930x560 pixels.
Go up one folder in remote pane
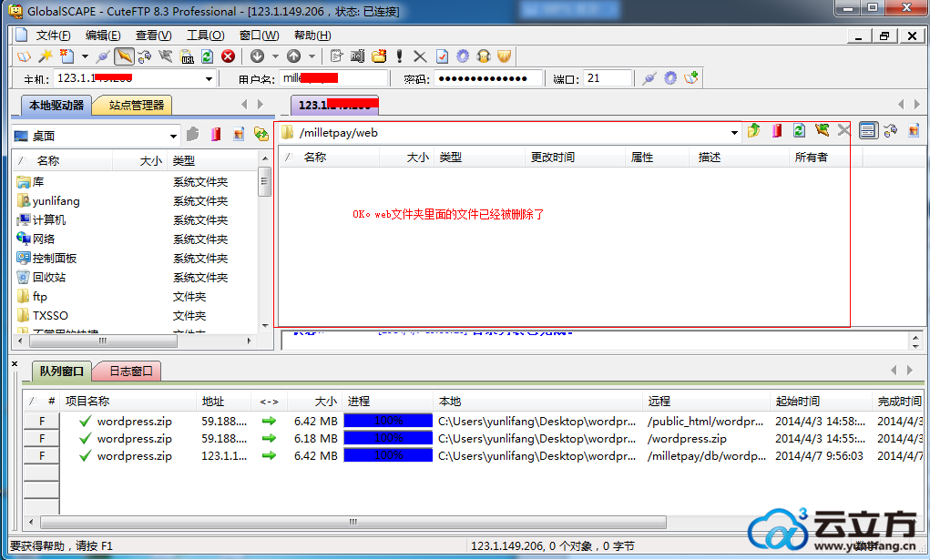pyautogui.click(x=754, y=130)
